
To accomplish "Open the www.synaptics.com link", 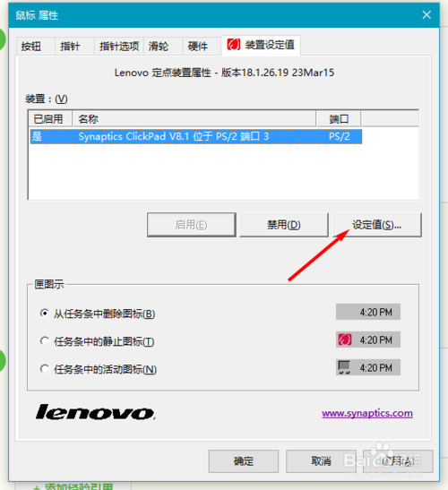I will coord(367,413).
